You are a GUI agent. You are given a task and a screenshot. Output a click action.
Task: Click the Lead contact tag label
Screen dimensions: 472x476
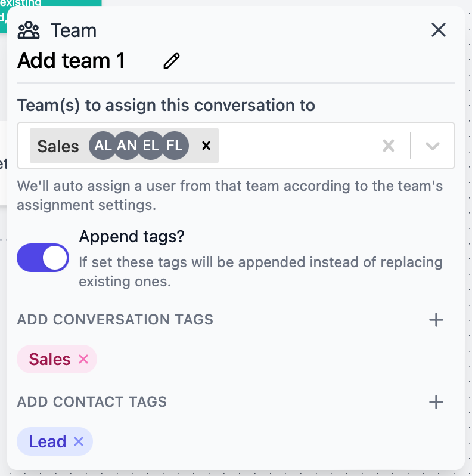(x=48, y=441)
